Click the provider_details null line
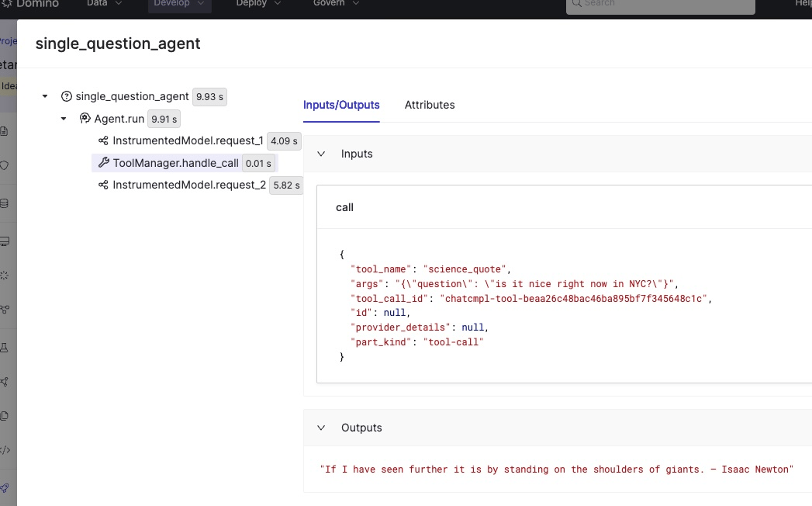The width and height of the screenshot is (812, 506). pyautogui.click(x=420, y=328)
